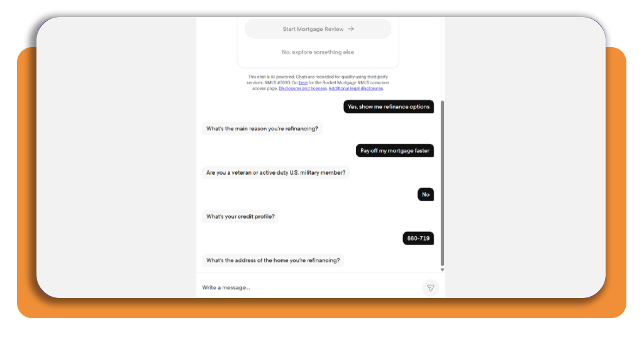644x337 pixels.
Task: Click the chat vertical scrollbar thumb
Action: (442, 183)
